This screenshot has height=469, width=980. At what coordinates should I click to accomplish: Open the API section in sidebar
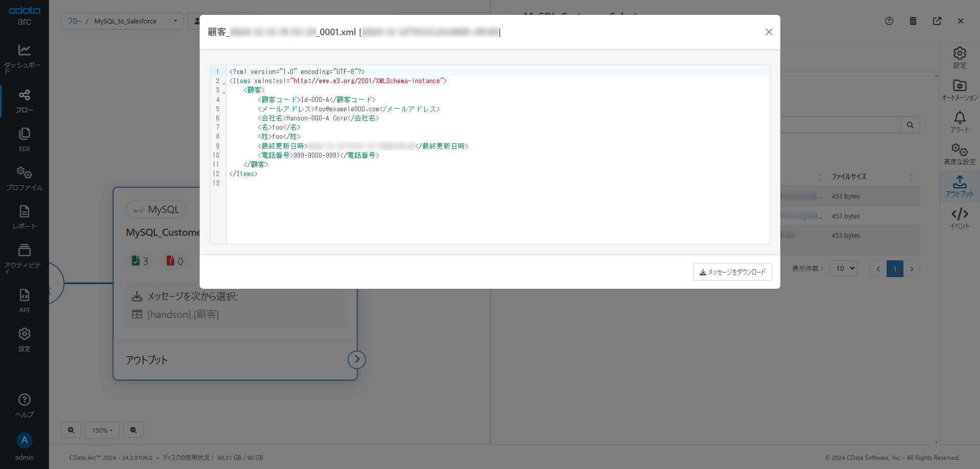pyautogui.click(x=24, y=301)
